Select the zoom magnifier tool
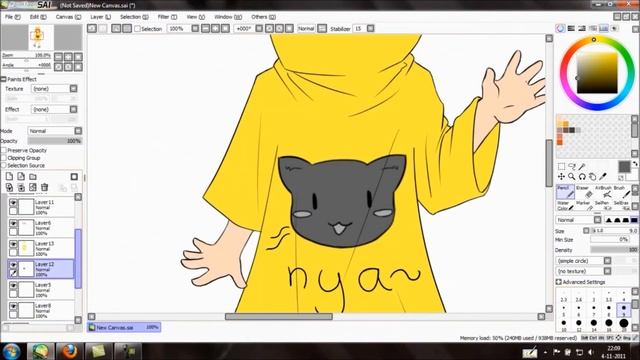Viewport: 640px width, 360px height. (x=572, y=177)
